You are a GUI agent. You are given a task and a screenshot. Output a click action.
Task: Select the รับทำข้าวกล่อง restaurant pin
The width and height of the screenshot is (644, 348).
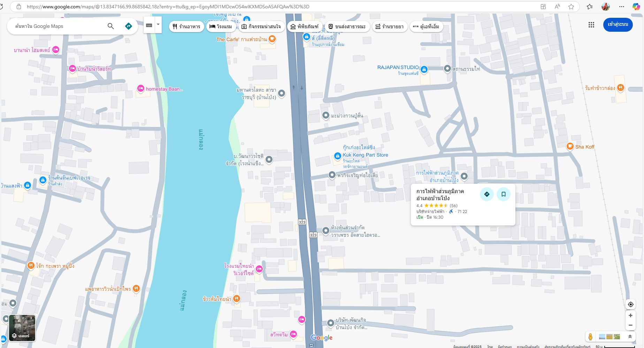[621, 88]
